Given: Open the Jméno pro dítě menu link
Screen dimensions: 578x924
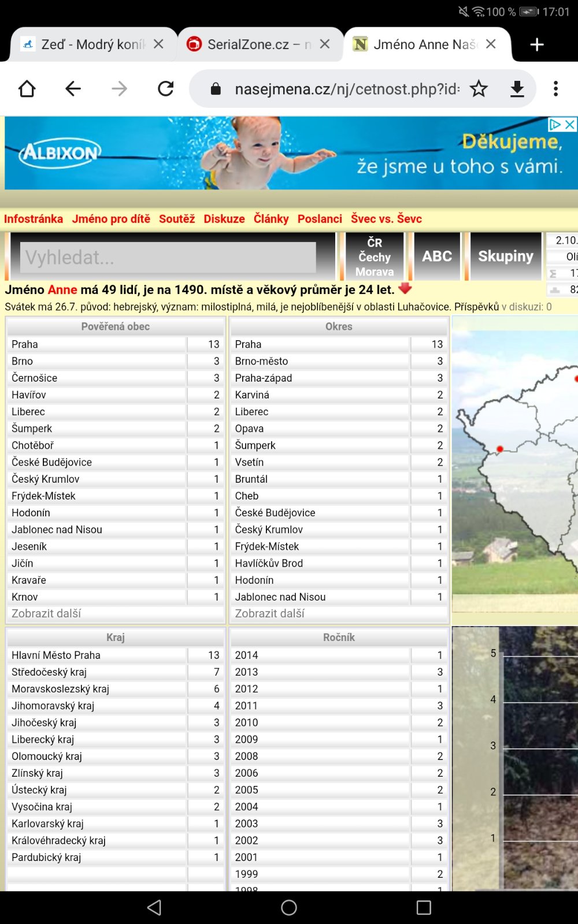Looking at the screenshot, I should click(x=111, y=219).
